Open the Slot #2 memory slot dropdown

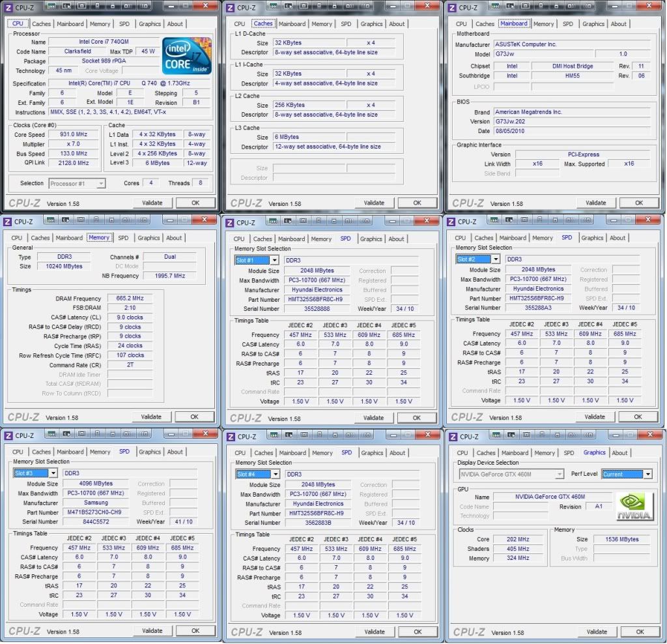496,259
